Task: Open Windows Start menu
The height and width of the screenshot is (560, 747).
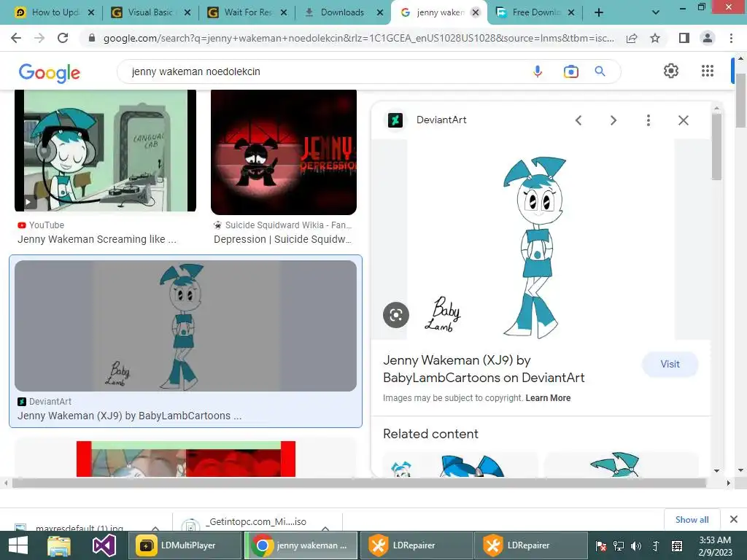Action: pos(18,545)
